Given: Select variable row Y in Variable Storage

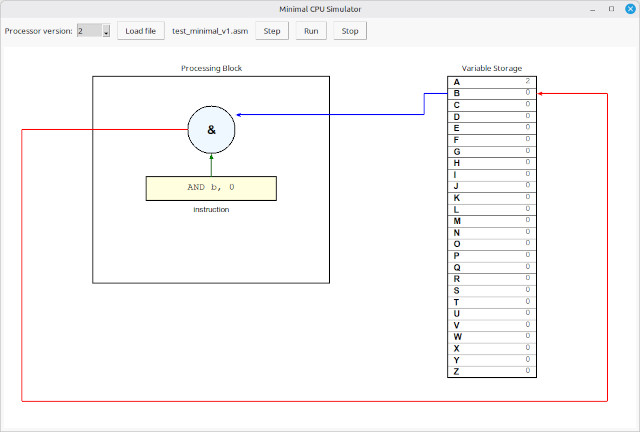Looking at the screenshot, I should 492,360.
